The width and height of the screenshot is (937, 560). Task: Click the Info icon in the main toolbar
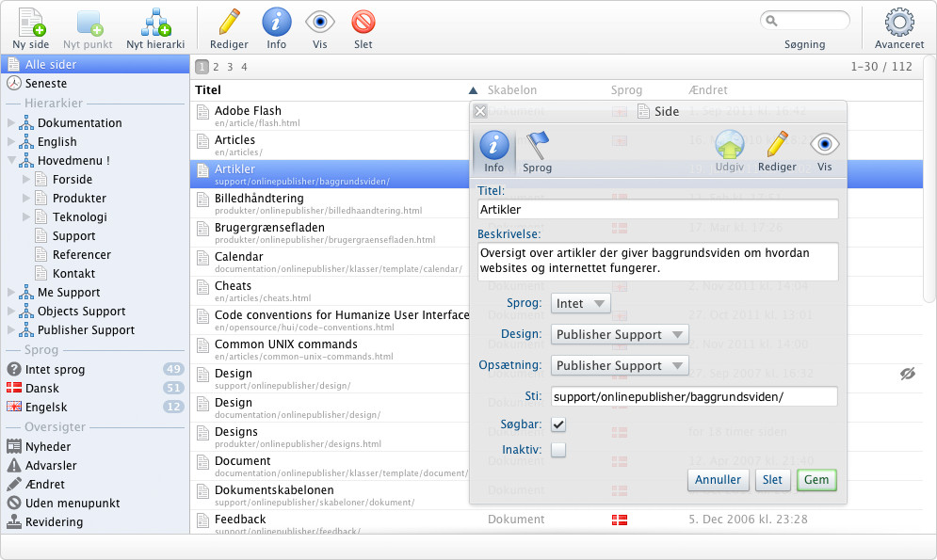[x=276, y=24]
